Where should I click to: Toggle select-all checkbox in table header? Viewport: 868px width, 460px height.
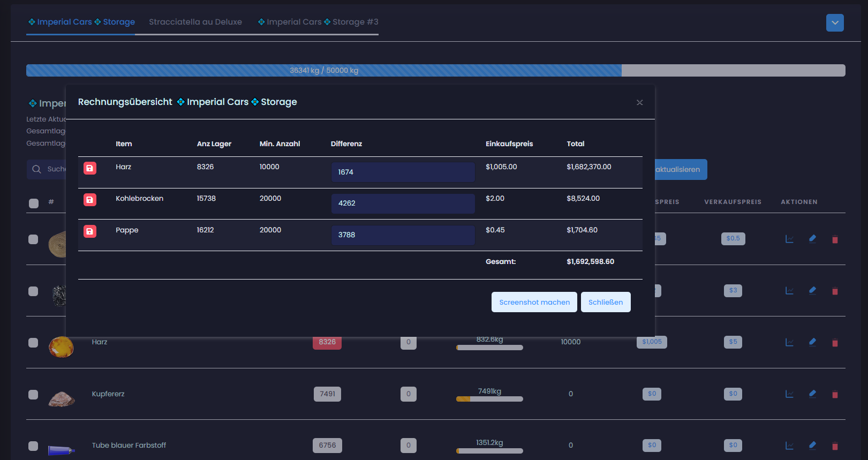pos(34,203)
